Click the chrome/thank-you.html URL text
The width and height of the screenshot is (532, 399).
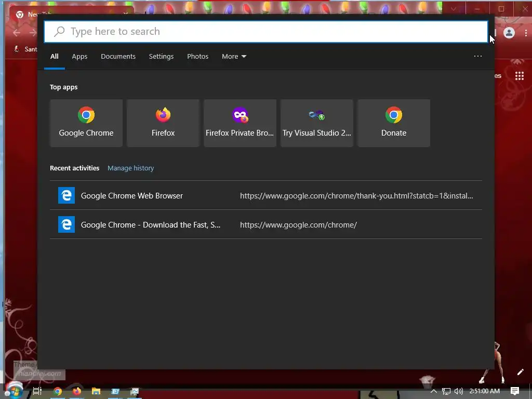pos(356,196)
